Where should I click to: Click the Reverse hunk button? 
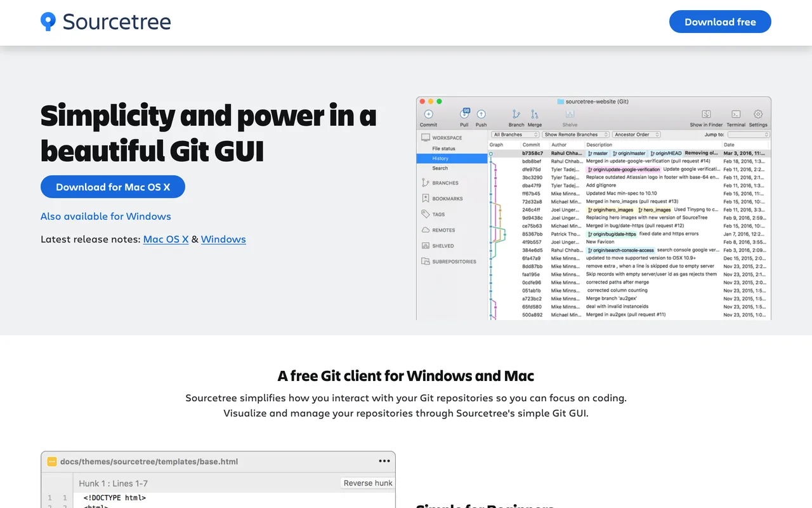[368, 483]
